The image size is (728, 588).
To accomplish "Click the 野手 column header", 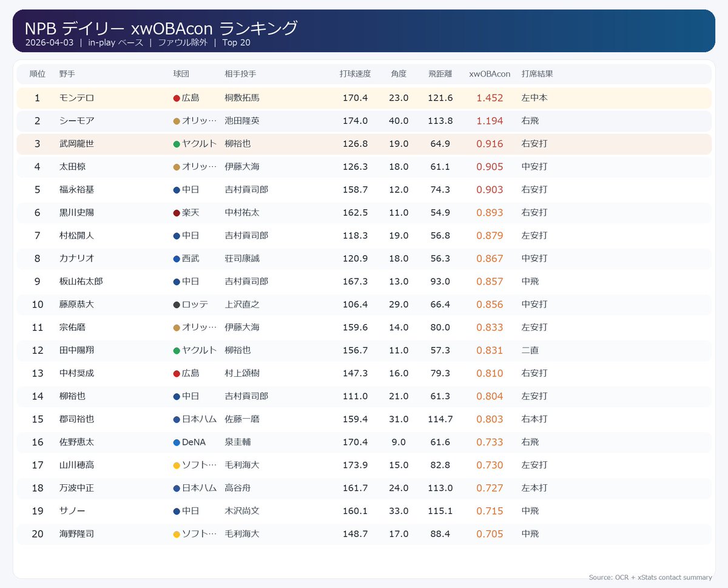I will [x=67, y=74].
